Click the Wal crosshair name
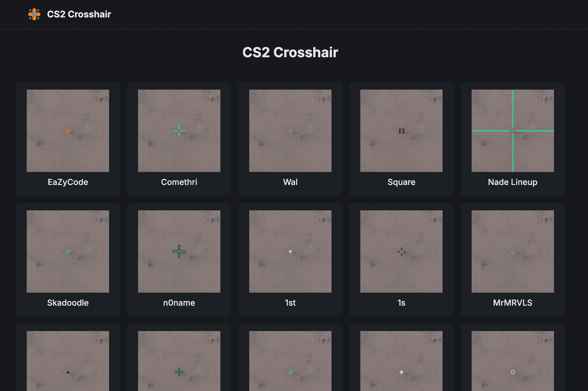This screenshot has height=391, width=588. [290, 182]
